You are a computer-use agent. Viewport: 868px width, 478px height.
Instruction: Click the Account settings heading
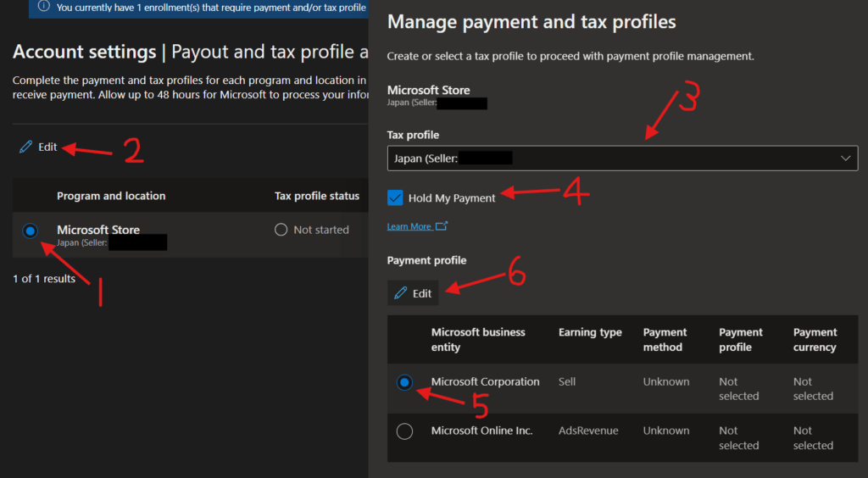(x=84, y=52)
